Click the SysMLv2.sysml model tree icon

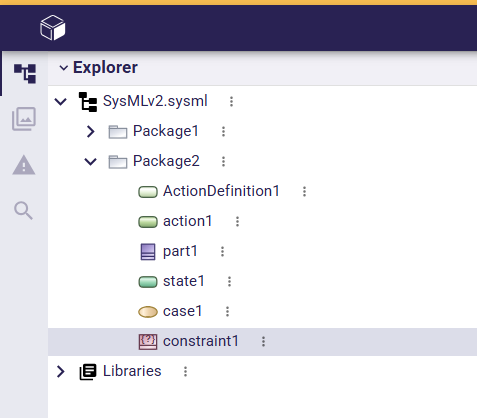[x=88, y=102]
